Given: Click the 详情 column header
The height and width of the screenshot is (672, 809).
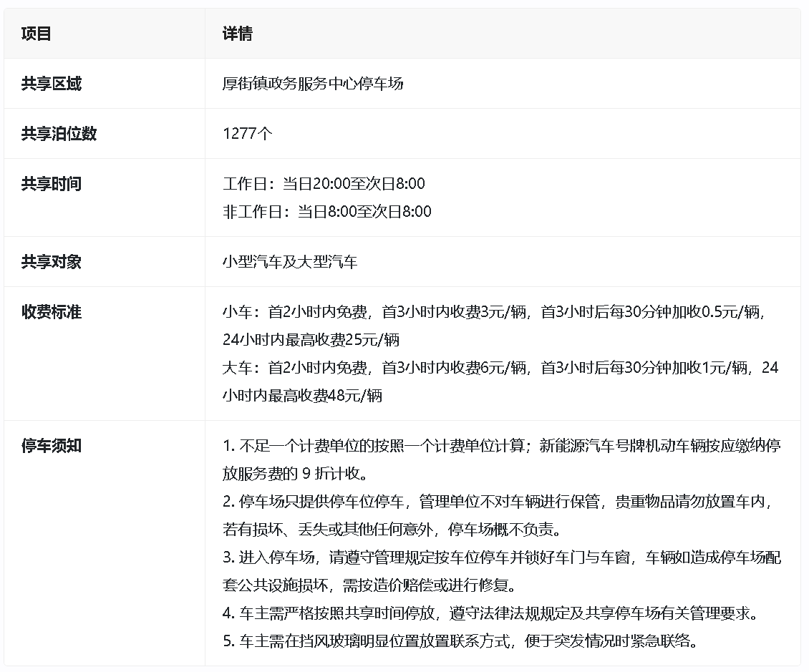Looking at the screenshot, I should point(237,34).
